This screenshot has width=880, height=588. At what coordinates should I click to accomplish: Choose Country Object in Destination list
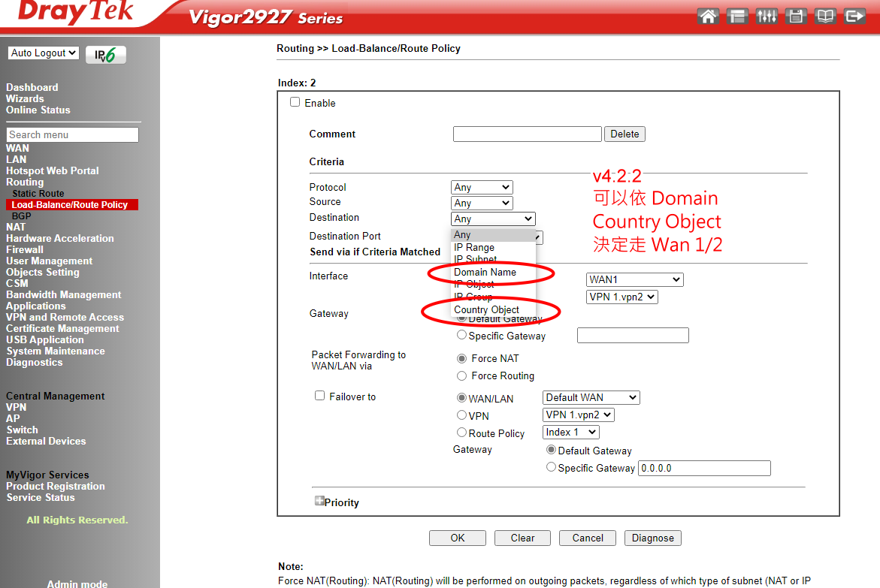[x=486, y=309]
